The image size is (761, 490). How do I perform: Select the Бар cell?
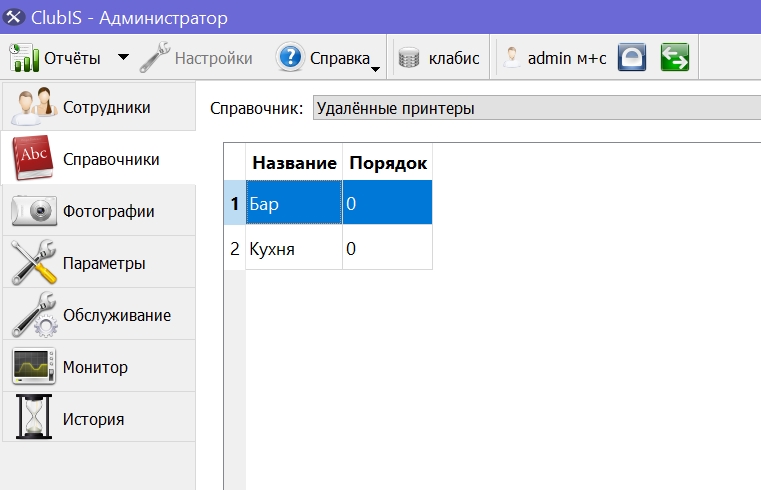coord(294,203)
